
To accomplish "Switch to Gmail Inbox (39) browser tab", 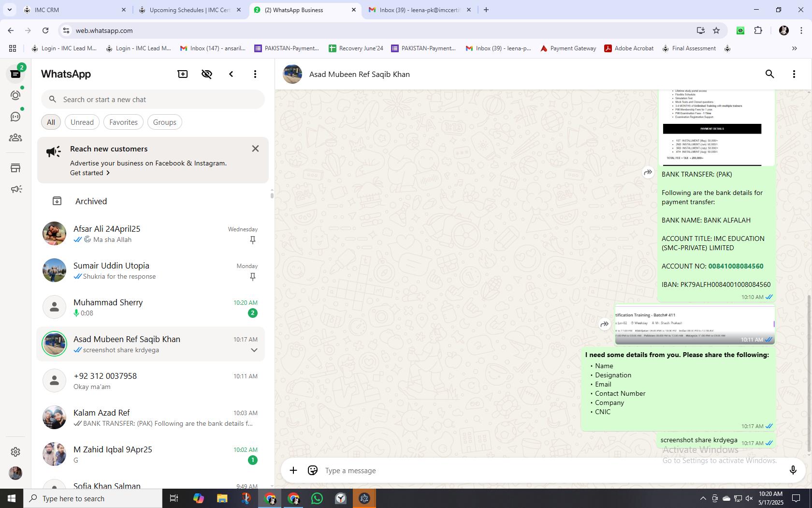I will pyautogui.click(x=420, y=10).
